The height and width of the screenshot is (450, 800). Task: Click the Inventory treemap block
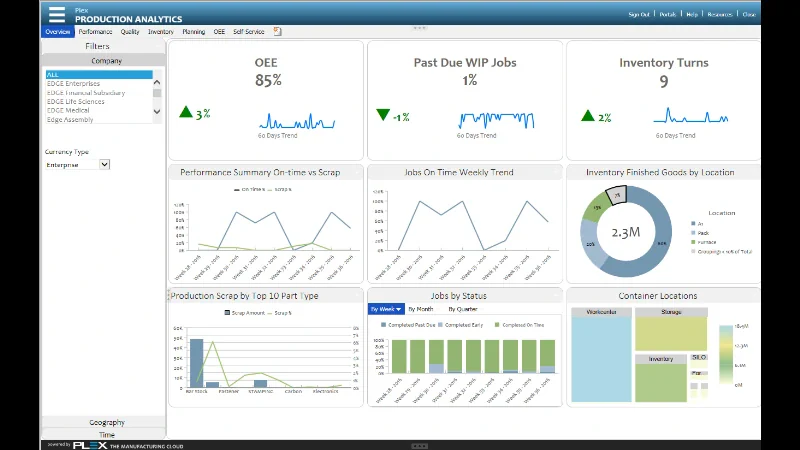(661, 378)
